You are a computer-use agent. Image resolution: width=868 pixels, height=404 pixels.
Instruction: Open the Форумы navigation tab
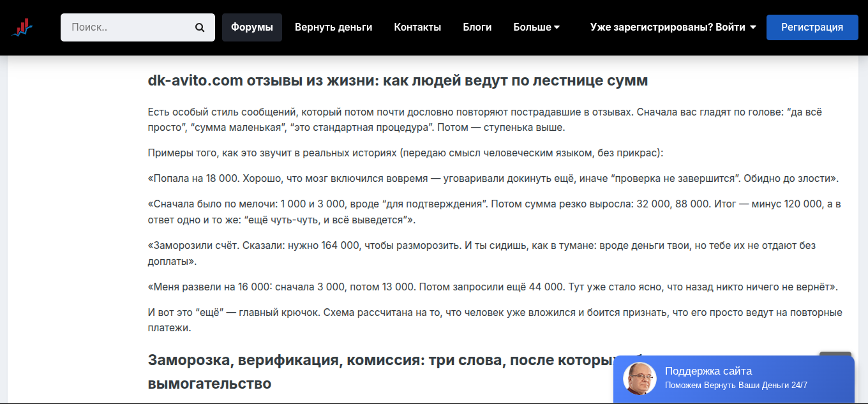pos(251,27)
